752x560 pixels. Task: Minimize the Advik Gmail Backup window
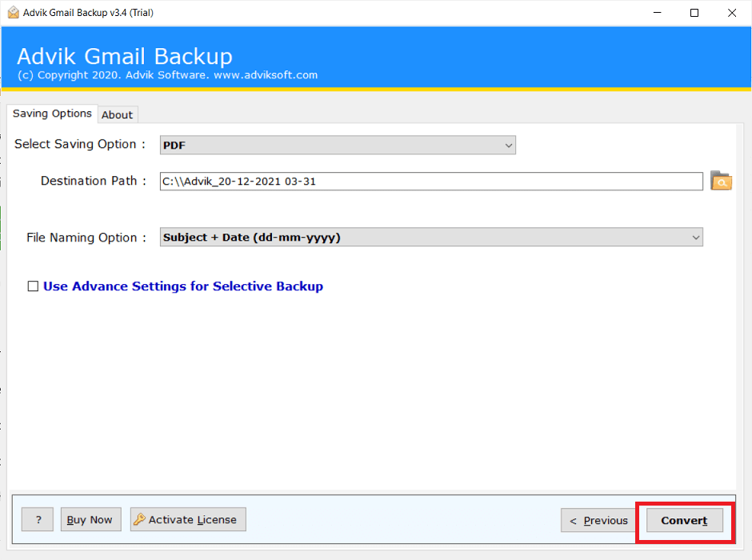[657, 13]
